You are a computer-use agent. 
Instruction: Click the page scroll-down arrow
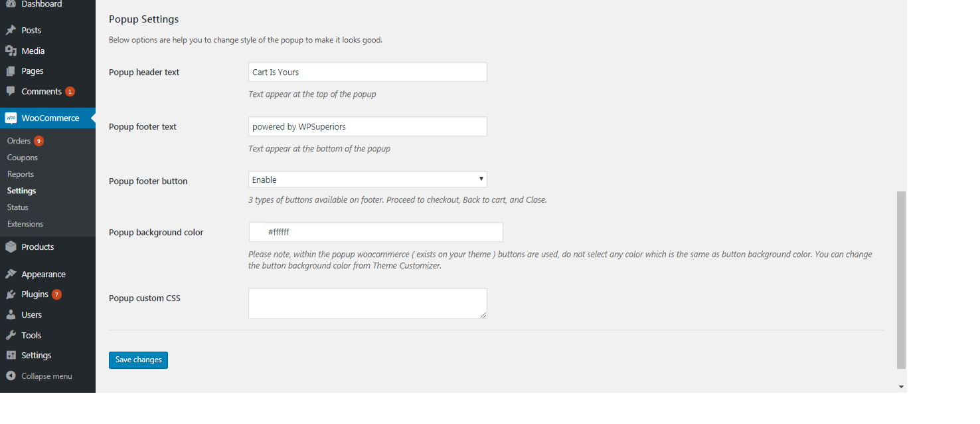pos(901,387)
